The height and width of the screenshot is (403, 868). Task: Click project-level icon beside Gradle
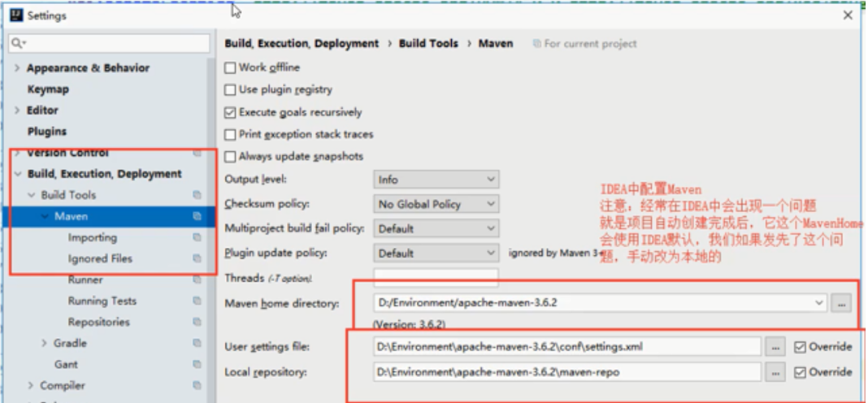pos(197,343)
